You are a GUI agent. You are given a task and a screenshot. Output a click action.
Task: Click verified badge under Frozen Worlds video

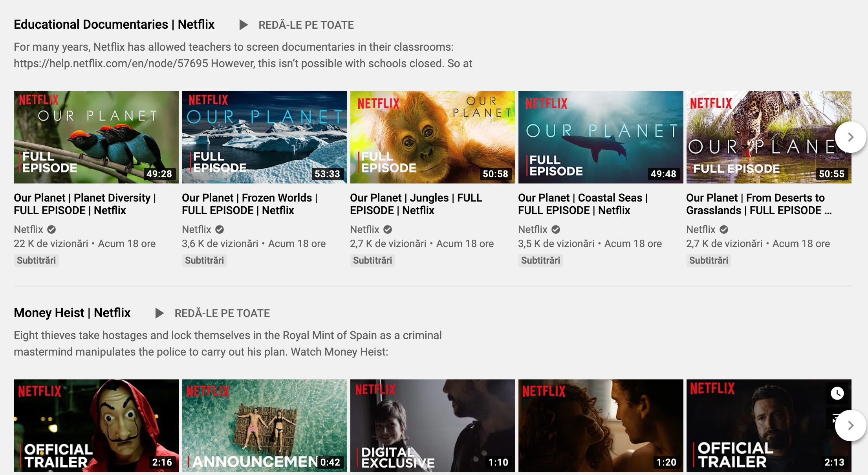[220, 229]
